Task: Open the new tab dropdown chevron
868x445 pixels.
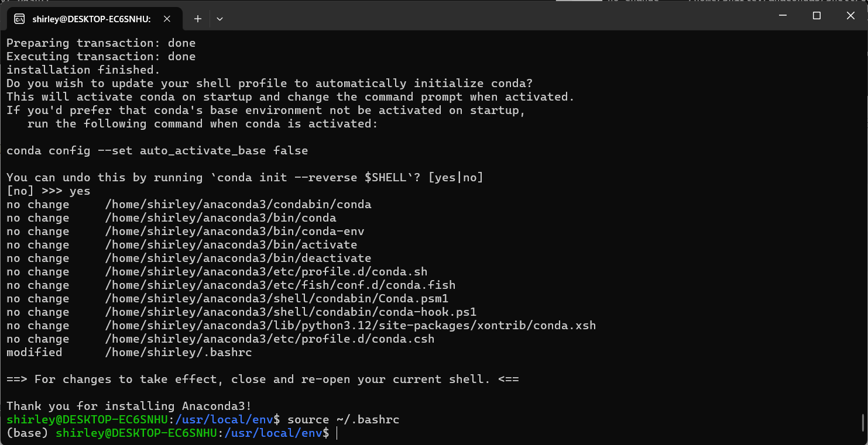Action: tap(219, 18)
